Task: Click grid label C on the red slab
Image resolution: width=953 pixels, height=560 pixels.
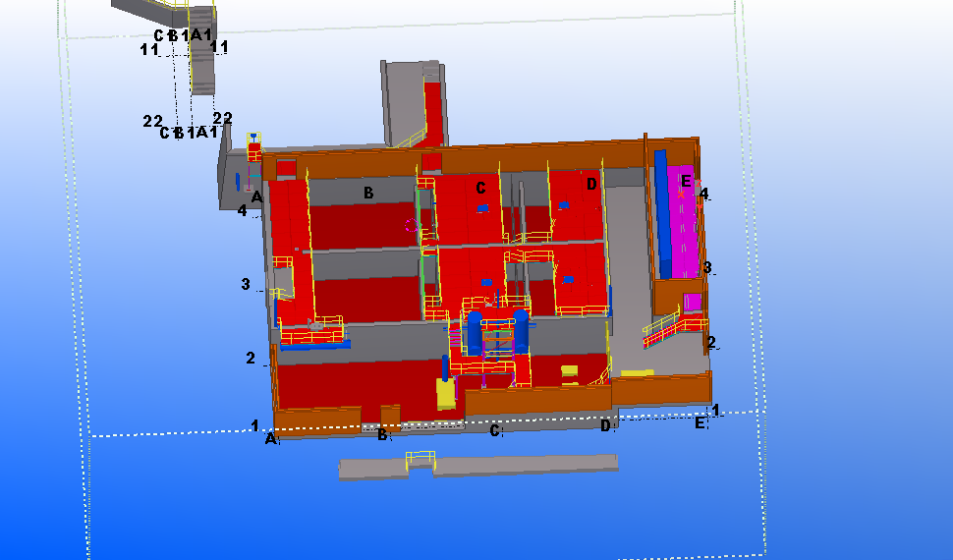Action: tap(480, 188)
